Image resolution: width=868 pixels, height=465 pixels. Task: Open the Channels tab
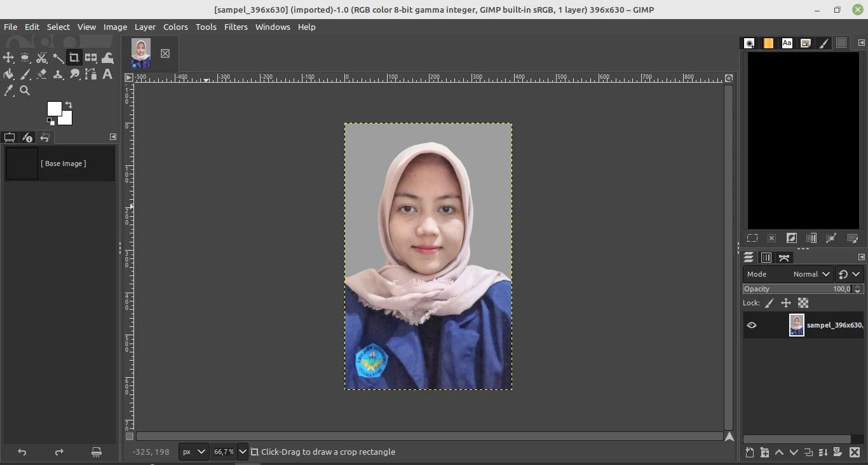tap(766, 258)
